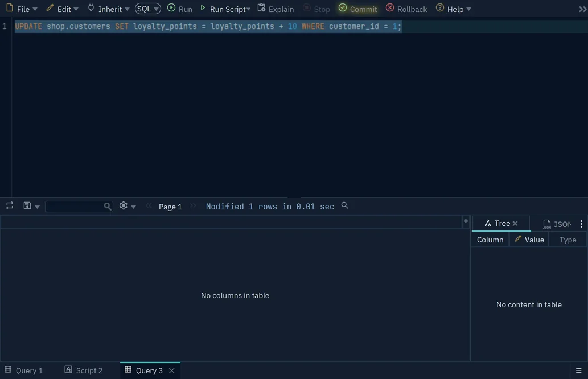Expand the gear settings dropdown arrow
The height and width of the screenshot is (379, 588).
point(134,207)
